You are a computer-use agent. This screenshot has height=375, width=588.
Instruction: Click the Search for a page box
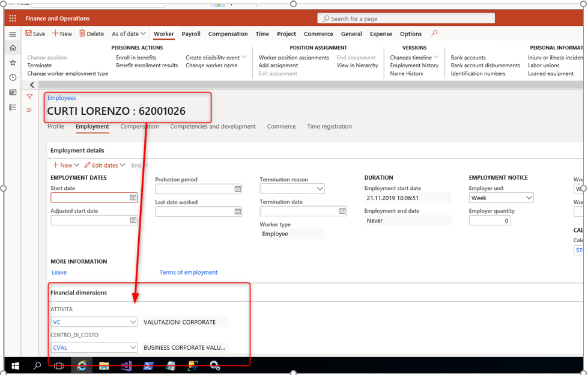coord(406,19)
